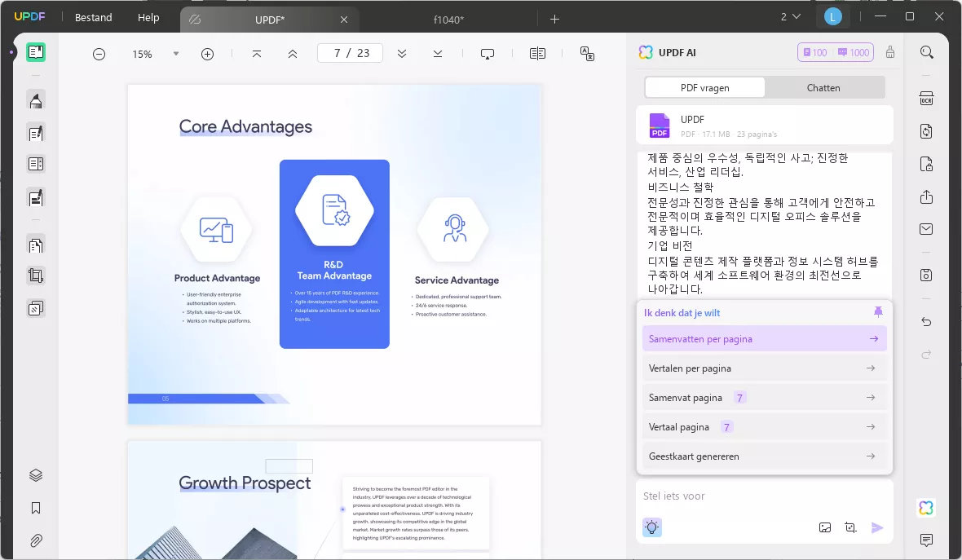This screenshot has width=962, height=560.
Task: Add a new tab with plus button
Action: click(x=554, y=20)
